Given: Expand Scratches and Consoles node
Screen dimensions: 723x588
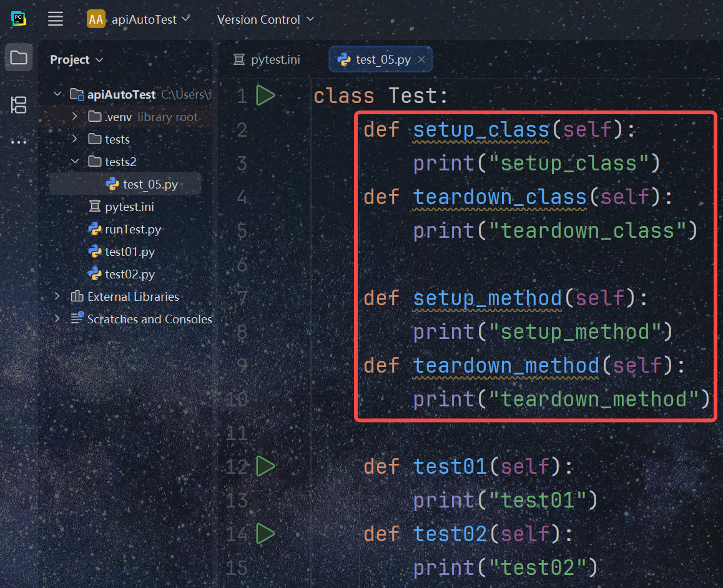Looking at the screenshot, I should pyautogui.click(x=57, y=318).
